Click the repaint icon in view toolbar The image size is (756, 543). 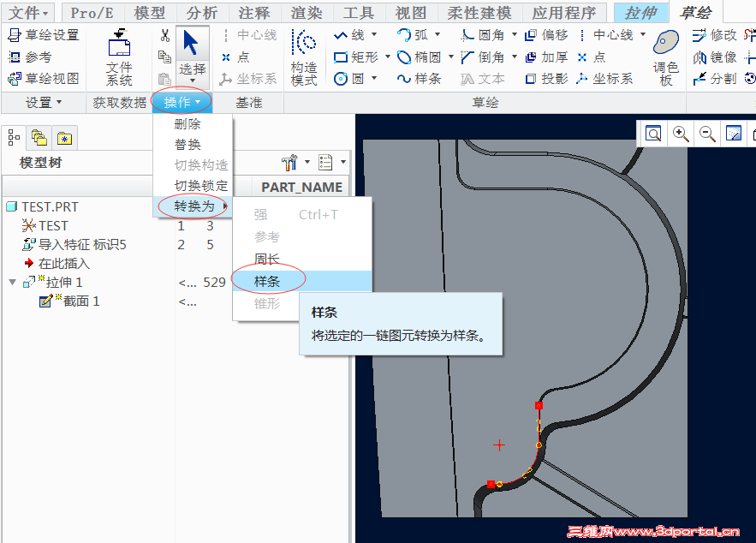coord(734,134)
